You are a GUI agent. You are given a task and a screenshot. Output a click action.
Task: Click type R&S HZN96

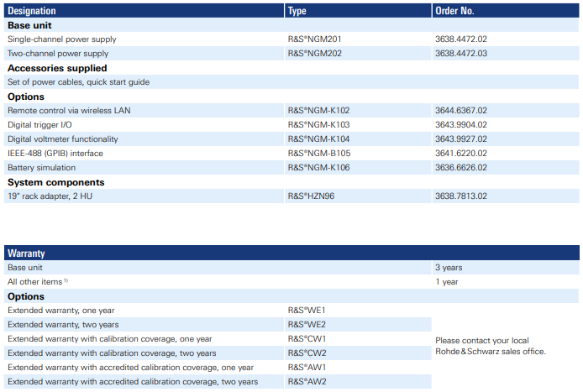311,196
